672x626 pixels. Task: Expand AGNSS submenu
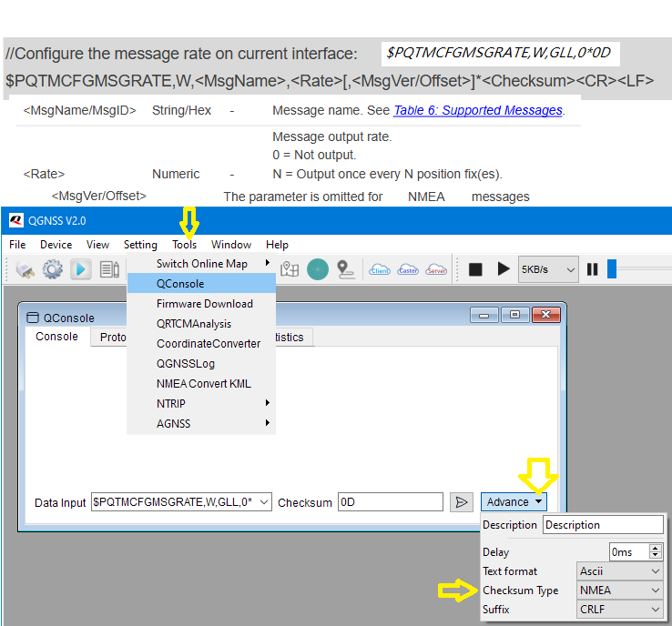click(x=201, y=423)
